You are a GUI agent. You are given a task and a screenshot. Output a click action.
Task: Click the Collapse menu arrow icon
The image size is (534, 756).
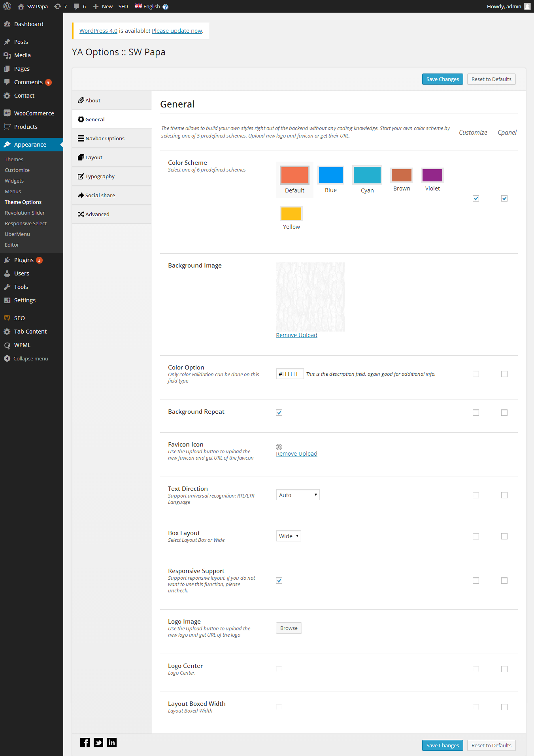(7, 358)
